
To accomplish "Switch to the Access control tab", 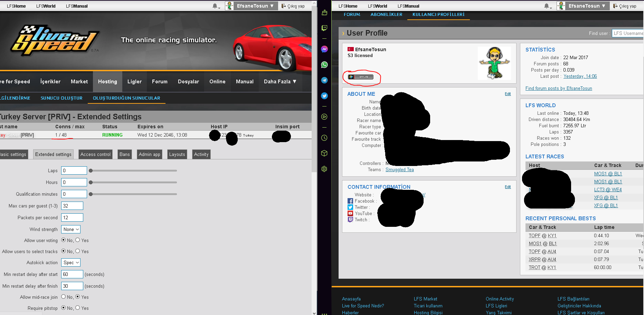I will pos(96,155).
